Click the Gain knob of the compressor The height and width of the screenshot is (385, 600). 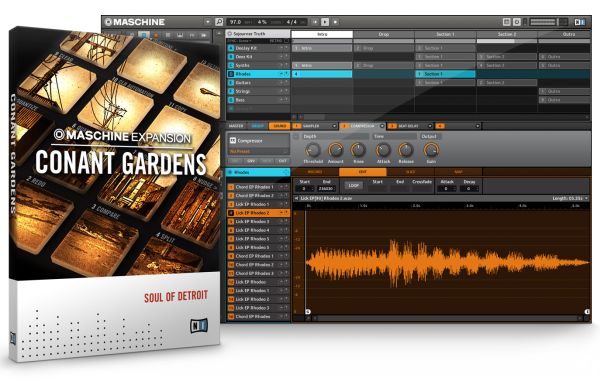point(431,150)
